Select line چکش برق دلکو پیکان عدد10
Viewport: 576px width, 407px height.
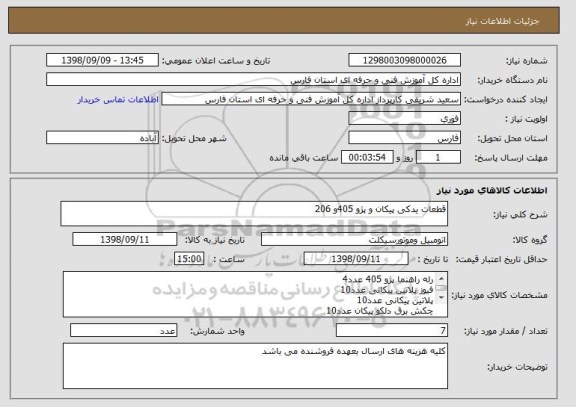click(x=380, y=311)
